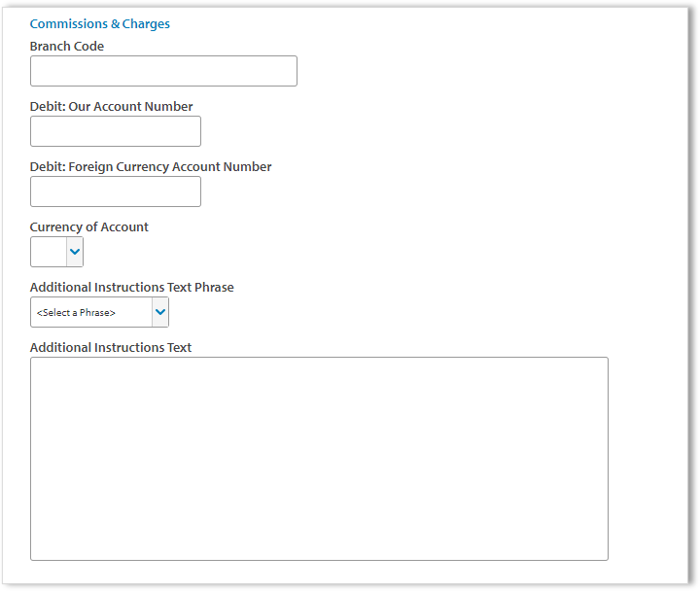Click the Branch Code label
Viewport: 700px width, 591px height.
pyautogui.click(x=67, y=46)
